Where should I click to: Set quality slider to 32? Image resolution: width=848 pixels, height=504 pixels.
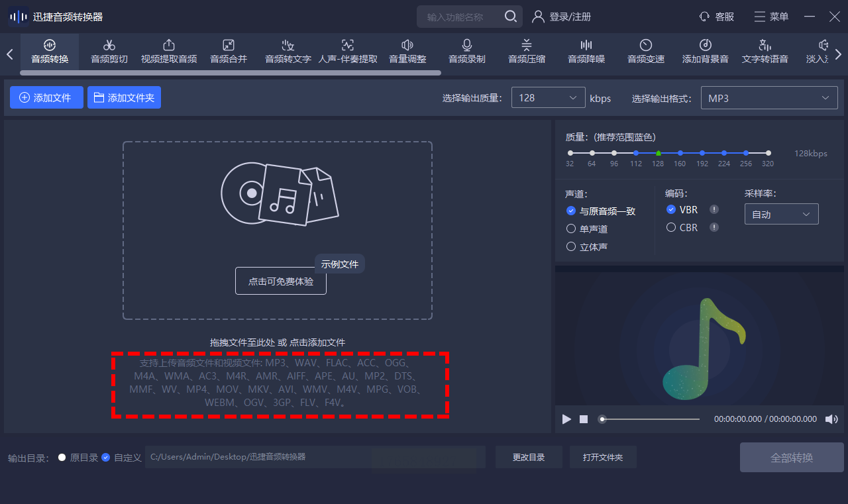pos(570,153)
